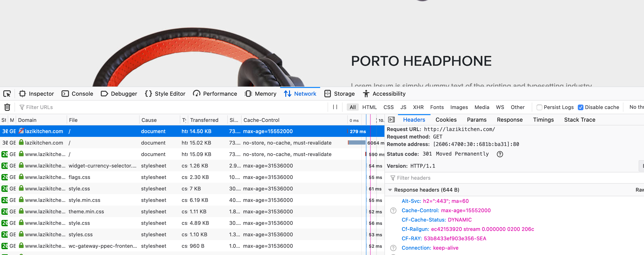
Task: Focus the Filter URLs field
Action: pyautogui.click(x=173, y=107)
